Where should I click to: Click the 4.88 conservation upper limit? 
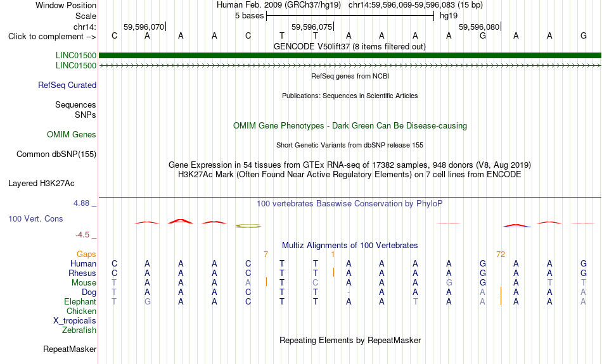[81, 203]
